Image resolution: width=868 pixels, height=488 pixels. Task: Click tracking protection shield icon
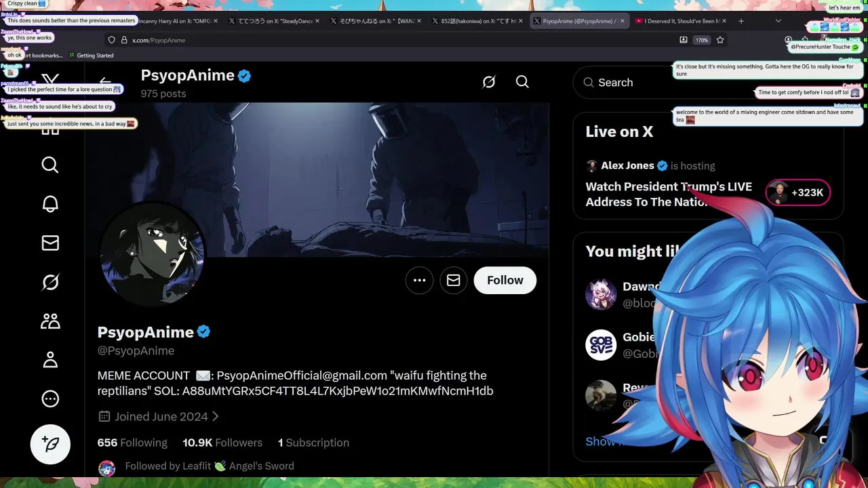112,40
